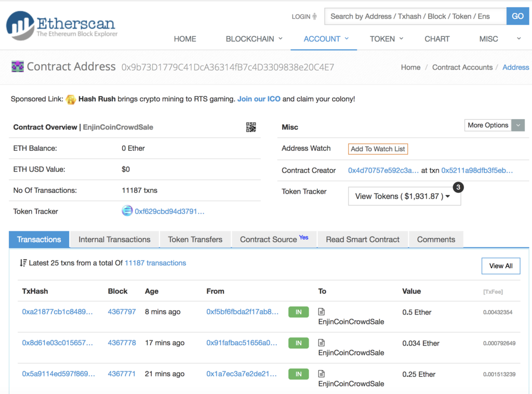Click the IN badge for 0x5a9114ed597f869 transaction
Viewport: 532px width, 394px height.
299,374
